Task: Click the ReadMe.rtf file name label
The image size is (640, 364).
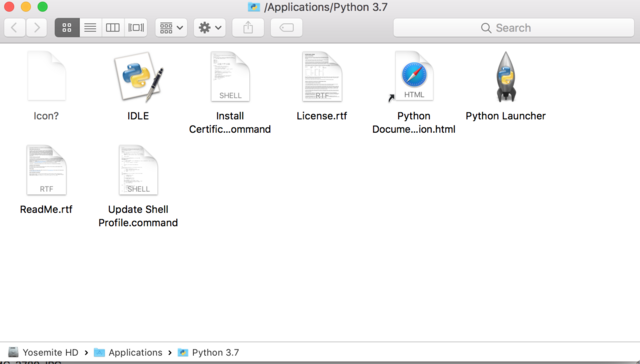Action: point(46,209)
